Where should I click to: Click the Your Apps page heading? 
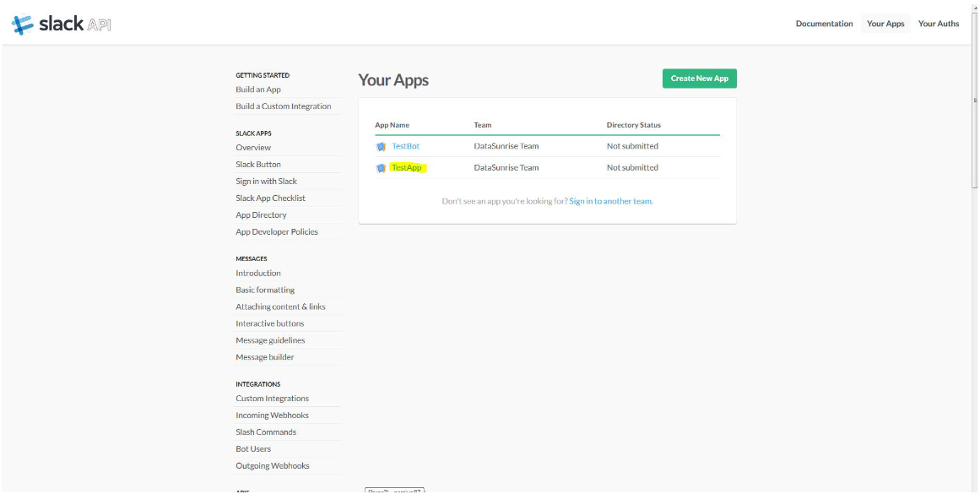393,80
